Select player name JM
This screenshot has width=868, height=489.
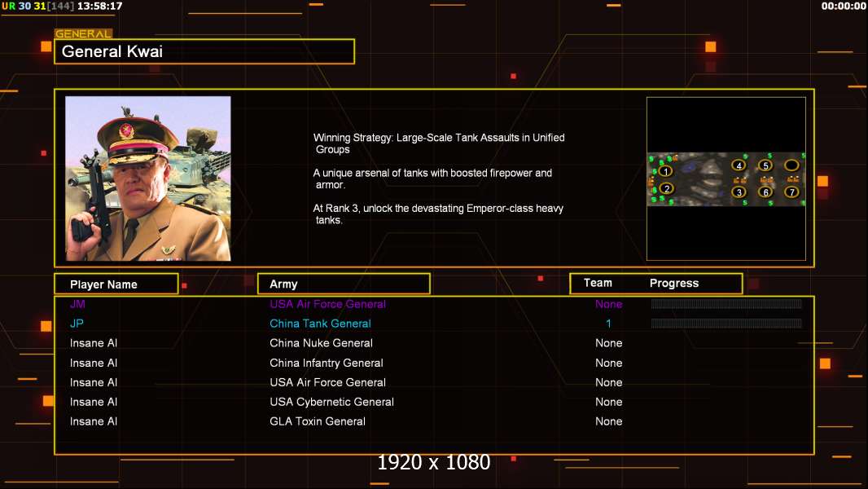coord(77,304)
